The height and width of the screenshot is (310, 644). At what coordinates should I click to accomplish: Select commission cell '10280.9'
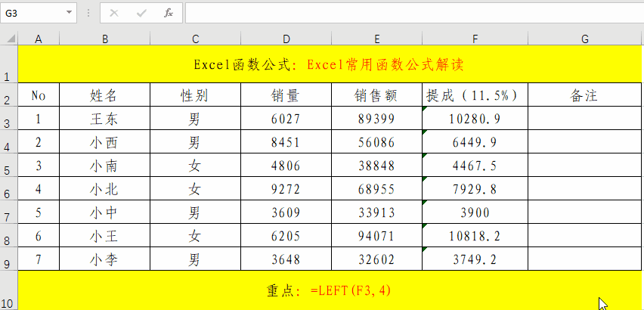point(475,118)
